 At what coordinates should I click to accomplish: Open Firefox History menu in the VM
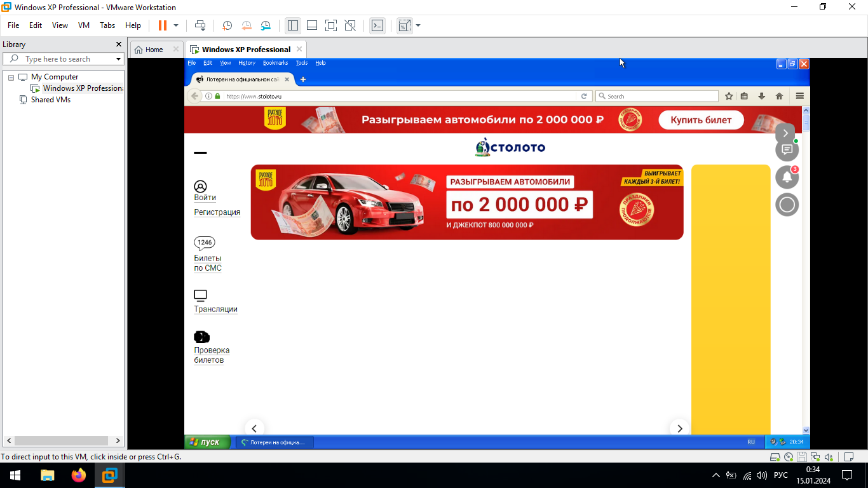point(247,63)
